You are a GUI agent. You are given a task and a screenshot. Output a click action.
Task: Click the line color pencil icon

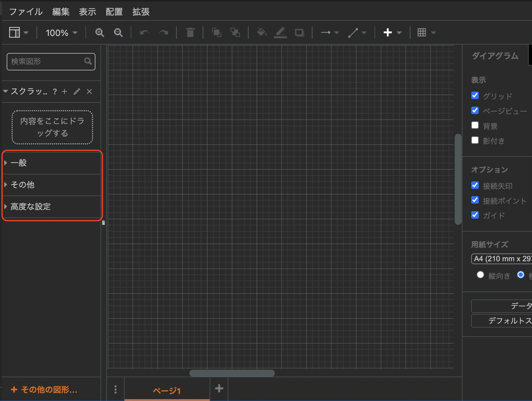tap(280, 33)
